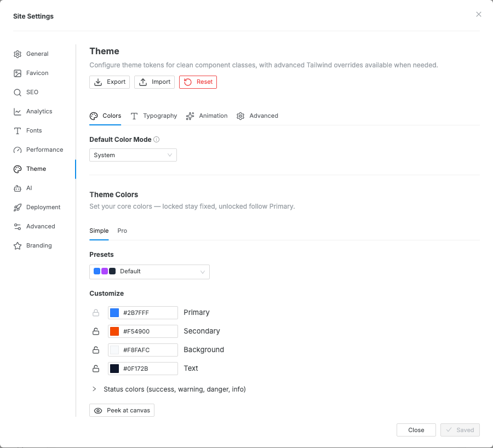Select the Colors tab

pyautogui.click(x=105, y=116)
